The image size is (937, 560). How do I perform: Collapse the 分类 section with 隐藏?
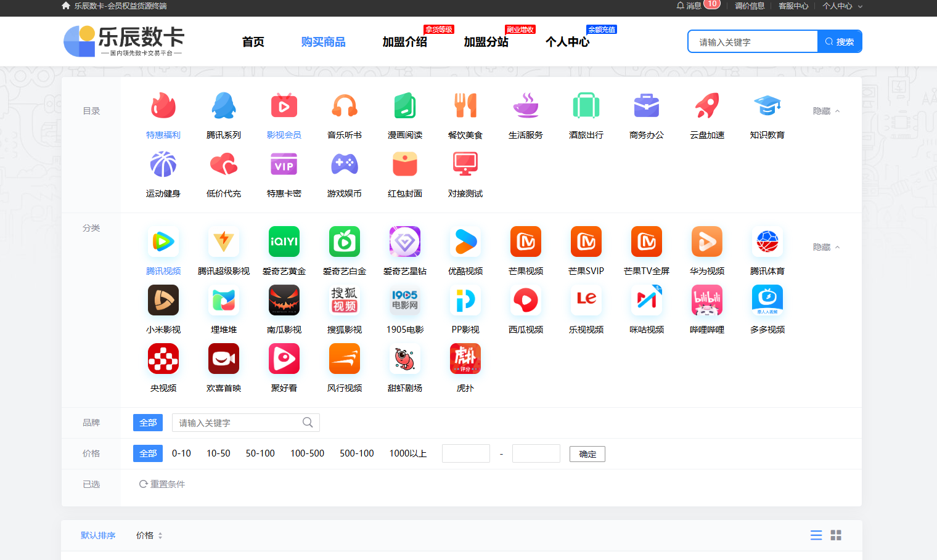(x=826, y=248)
